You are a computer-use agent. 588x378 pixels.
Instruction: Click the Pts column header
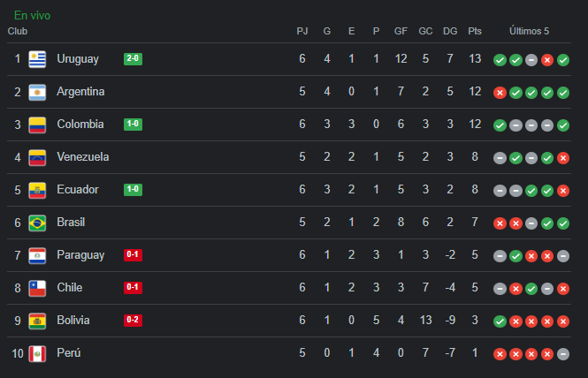click(x=475, y=31)
